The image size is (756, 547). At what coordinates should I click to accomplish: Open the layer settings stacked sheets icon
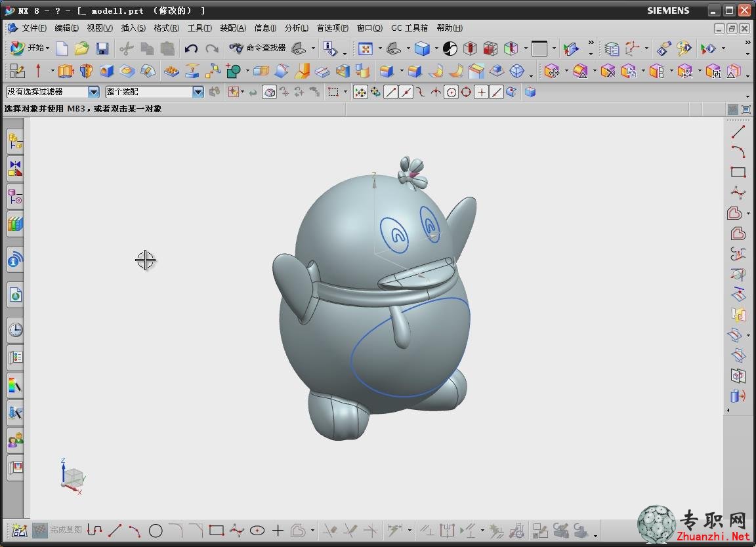click(x=612, y=48)
